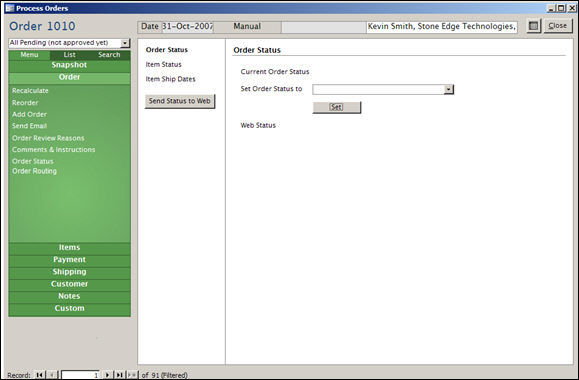Open Order Routing
The image size is (579, 380).
pyautogui.click(x=34, y=171)
